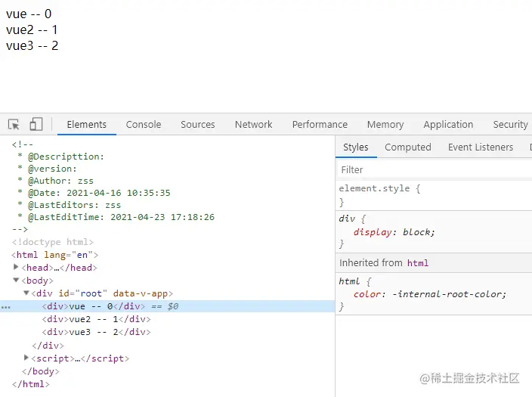The image size is (532, 397).
Task: Go to the Performance tab
Action: (x=320, y=125)
